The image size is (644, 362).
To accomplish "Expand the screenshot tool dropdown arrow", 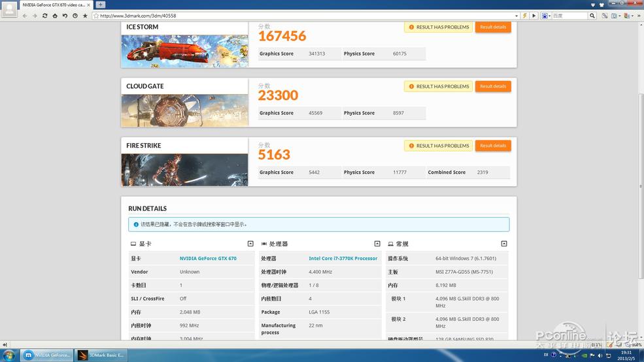I will point(619,16).
